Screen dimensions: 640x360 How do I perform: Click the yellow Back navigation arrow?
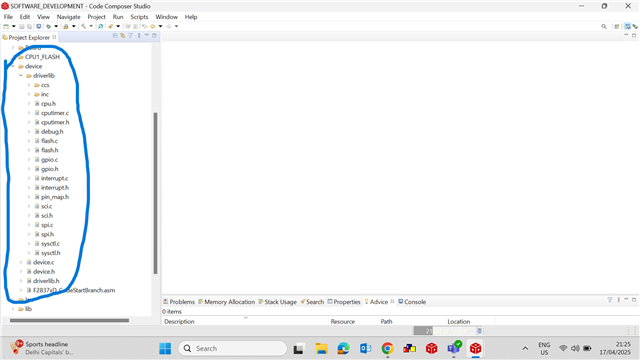152,26
